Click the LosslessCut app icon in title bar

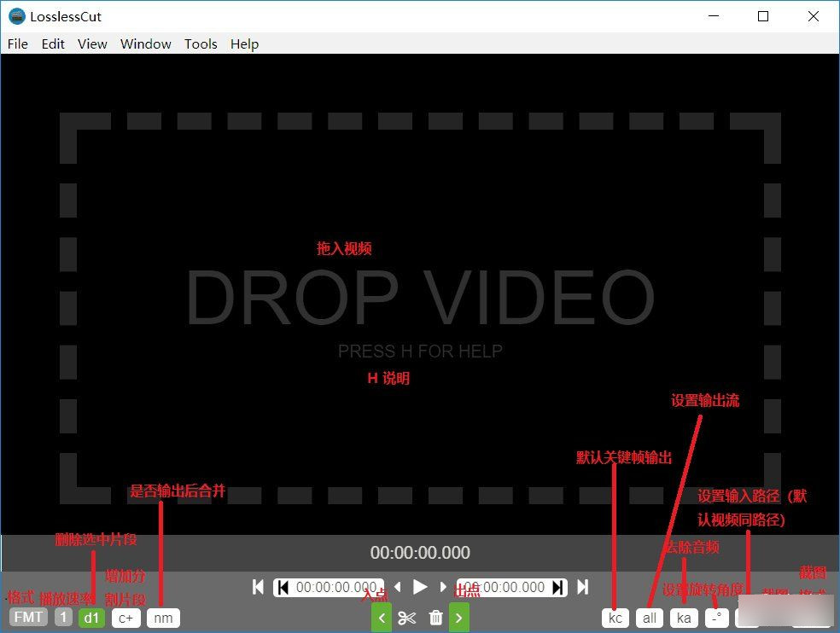17,16
